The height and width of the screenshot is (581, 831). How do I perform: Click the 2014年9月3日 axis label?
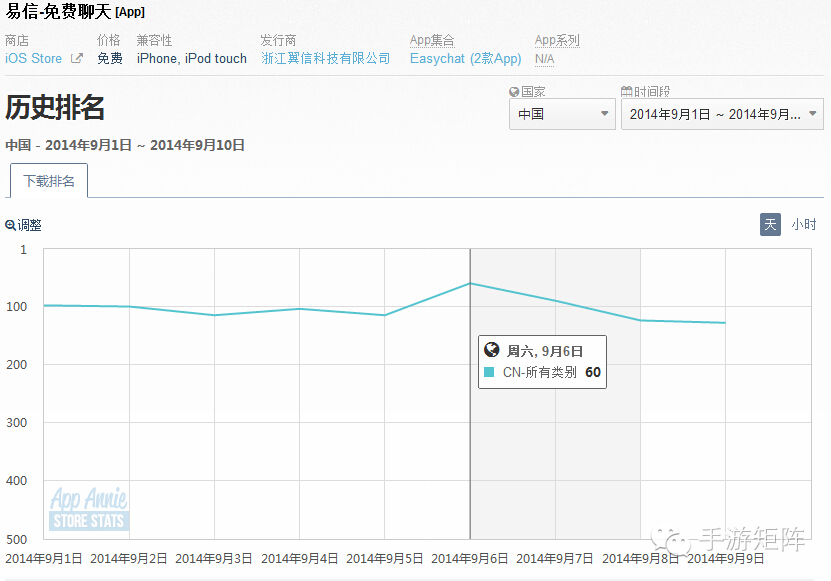coord(214,559)
